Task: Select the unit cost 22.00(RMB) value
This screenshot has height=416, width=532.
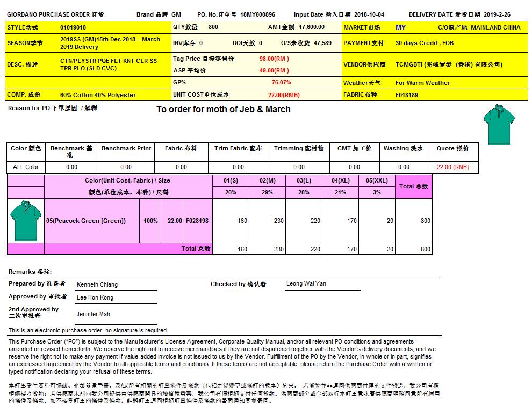Action: [284, 94]
